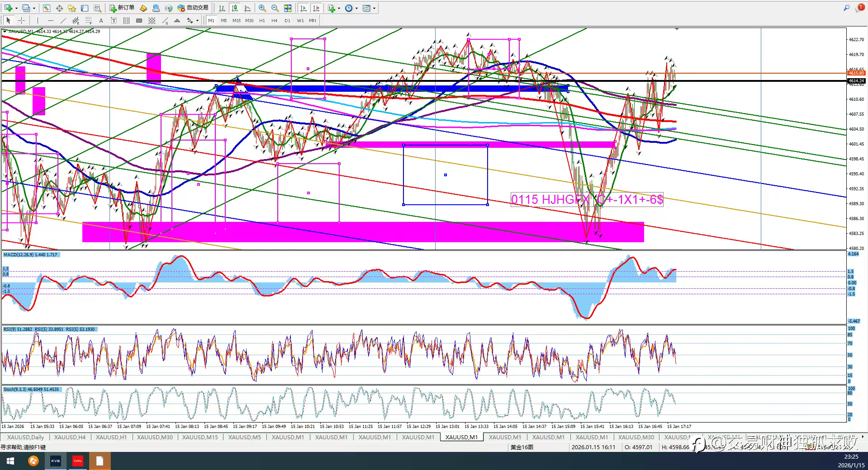Viewport: 868px width, 470px height.
Task: Toggle chart Auto Scroll in toolbar
Action: pos(304,8)
